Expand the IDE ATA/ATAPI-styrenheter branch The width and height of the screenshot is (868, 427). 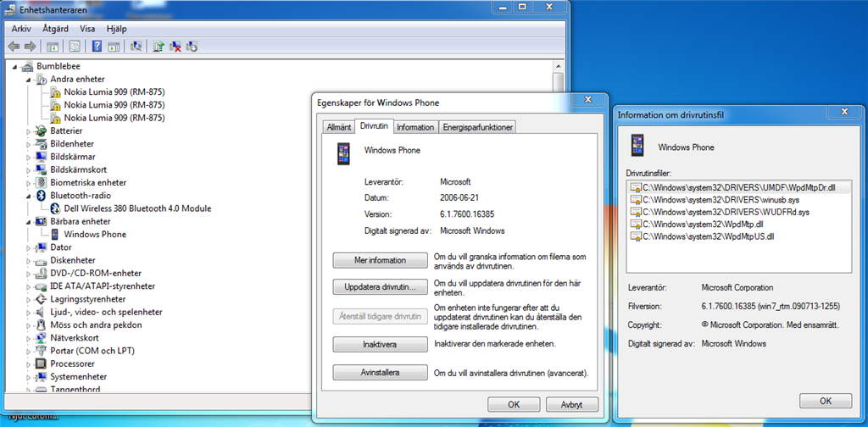point(29,286)
